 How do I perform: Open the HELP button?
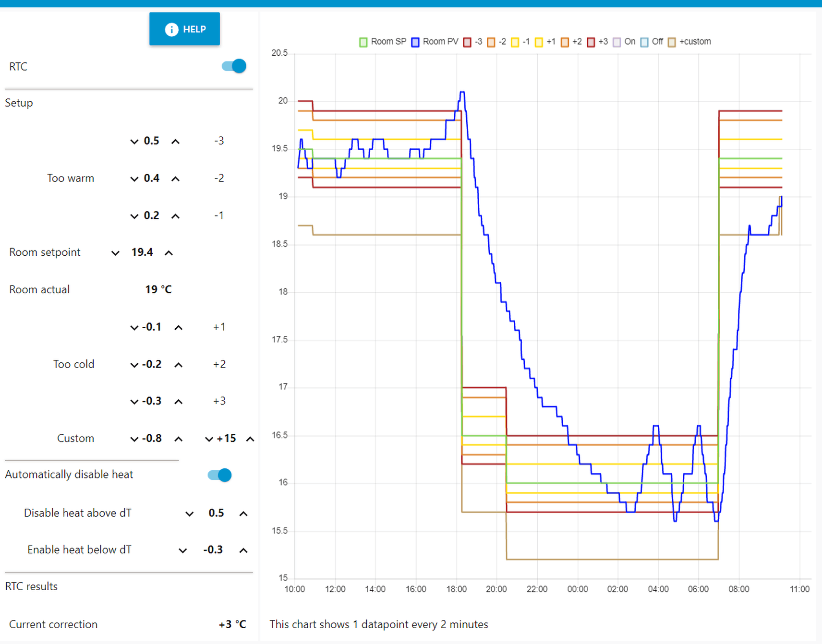pyautogui.click(x=184, y=29)
